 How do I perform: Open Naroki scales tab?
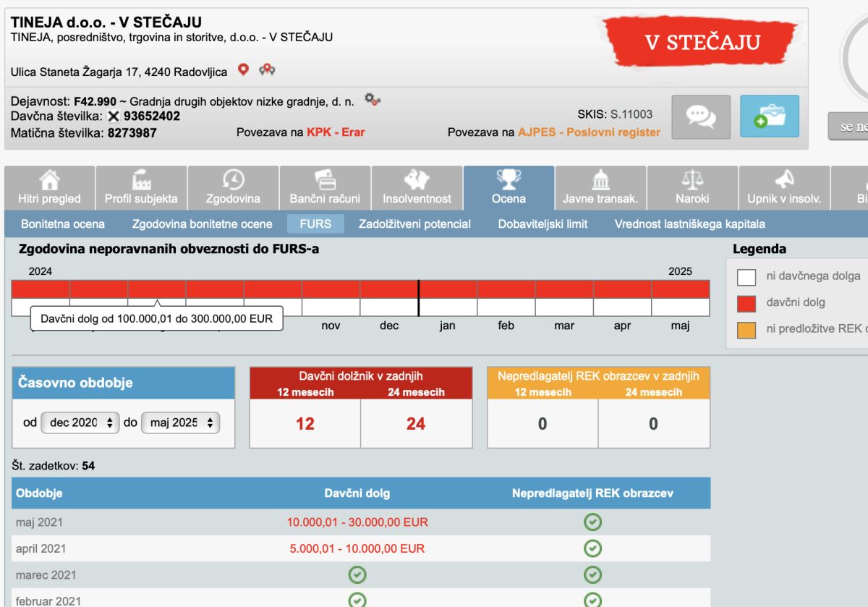[x=692, y=188]
